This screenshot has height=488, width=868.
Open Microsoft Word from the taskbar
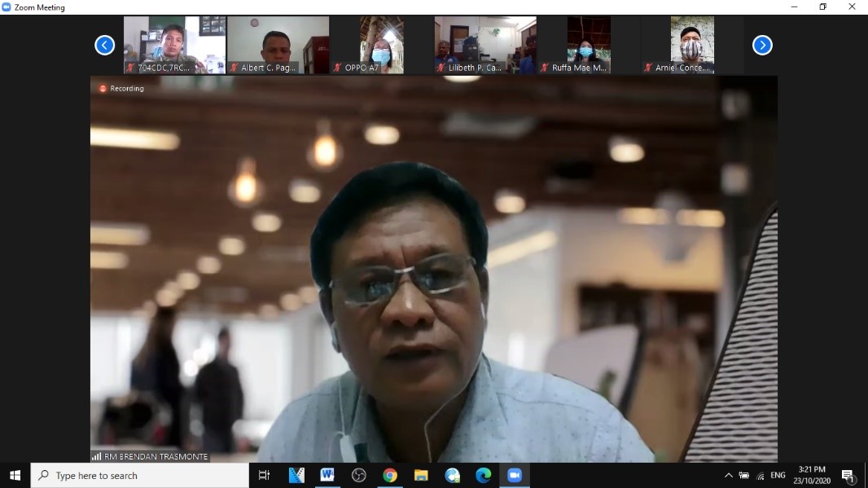[x=327, y=475]
